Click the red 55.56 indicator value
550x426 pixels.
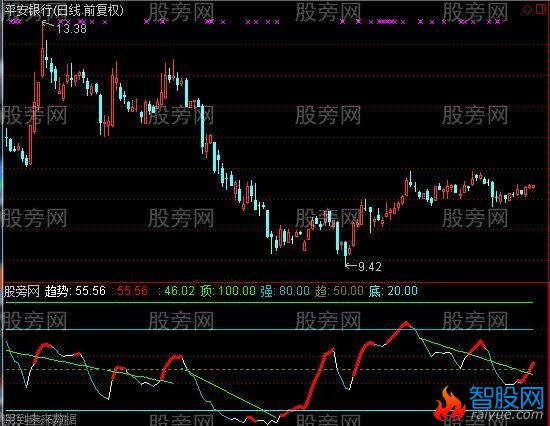pos(132,291)
